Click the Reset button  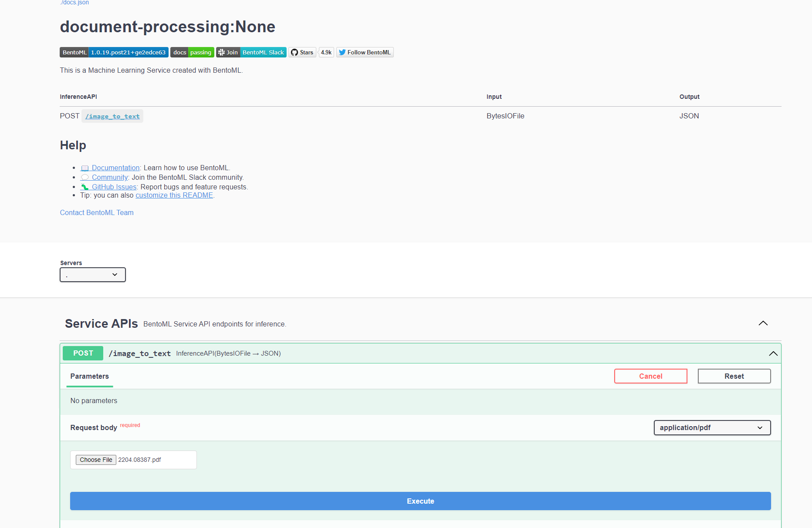[x=734, y=376]
